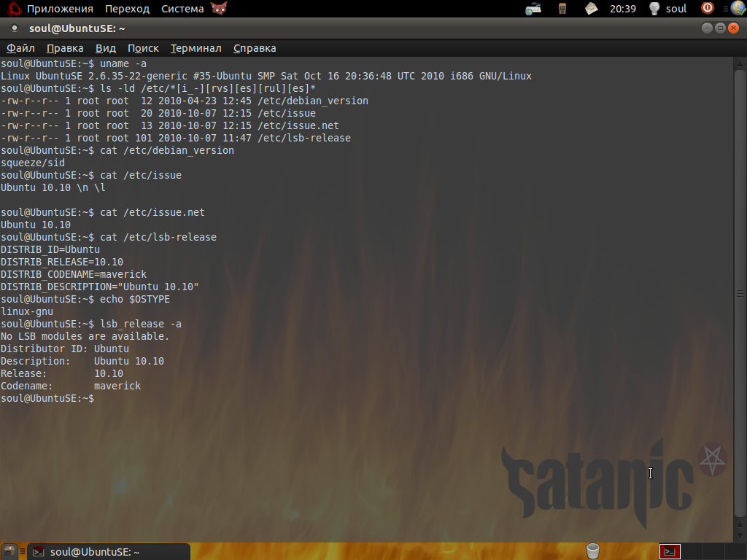The image size is (747, 560).
Task: Select the active workspace showing the terminal thumbnail
Action: coord(670,551)
